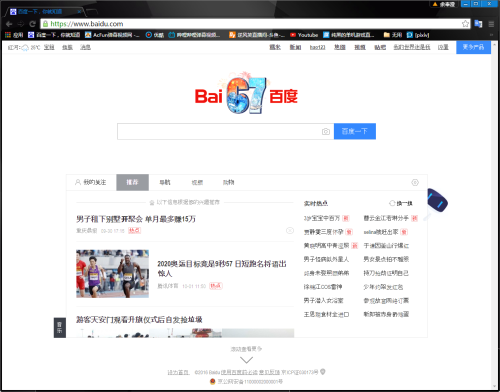Go back with the browser back arrow
500x392 pixels.
pyautogui.click(x=9, y=24)
